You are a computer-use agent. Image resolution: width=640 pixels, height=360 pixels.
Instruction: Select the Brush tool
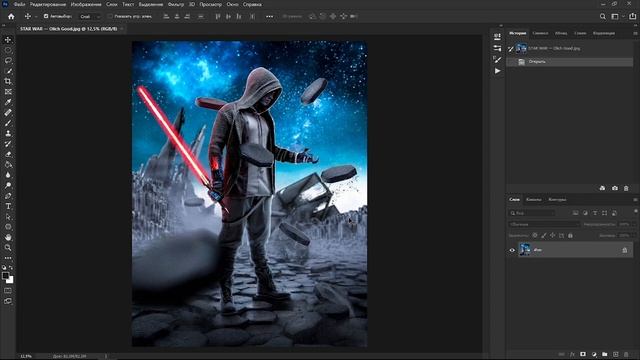click(8, 123)
